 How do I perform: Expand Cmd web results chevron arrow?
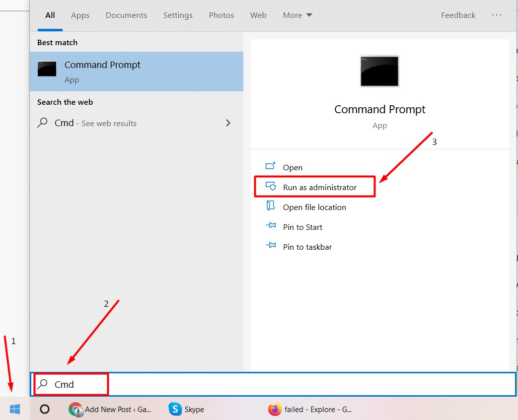click(228, 123)
